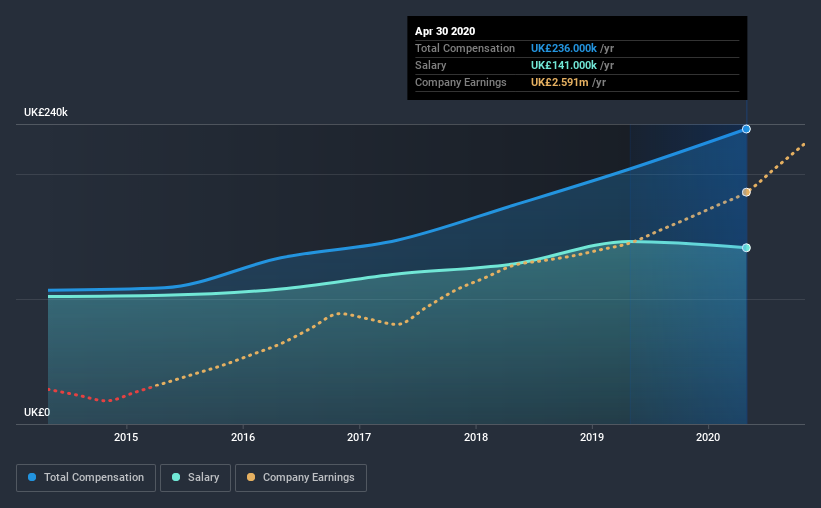This screenshot has width=821, height=508.
Task: Select the 2020 x-axis label
Action: pyautogui.click(x=708, y=437)
